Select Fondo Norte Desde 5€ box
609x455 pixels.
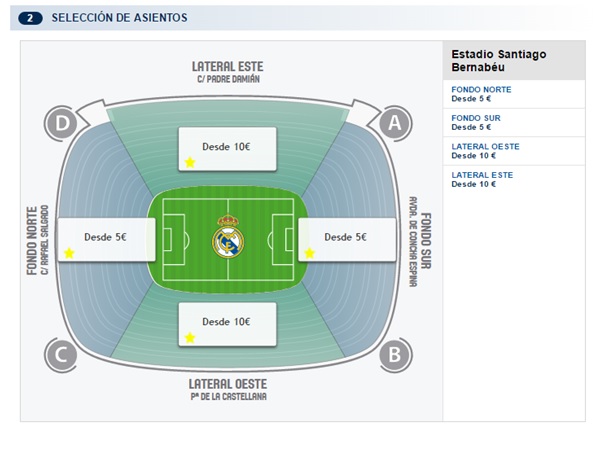point(104,239)
